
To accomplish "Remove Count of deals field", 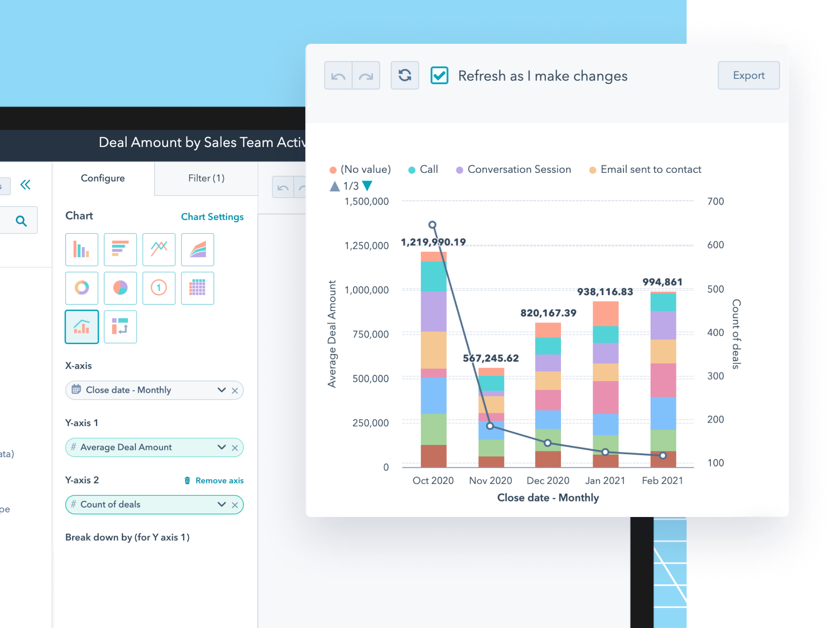I will [235, 505].
